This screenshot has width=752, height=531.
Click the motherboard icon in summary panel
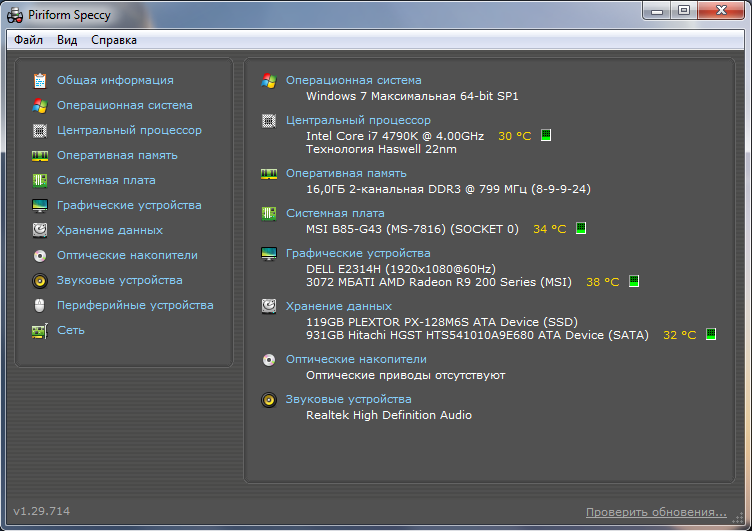point(269,213)
